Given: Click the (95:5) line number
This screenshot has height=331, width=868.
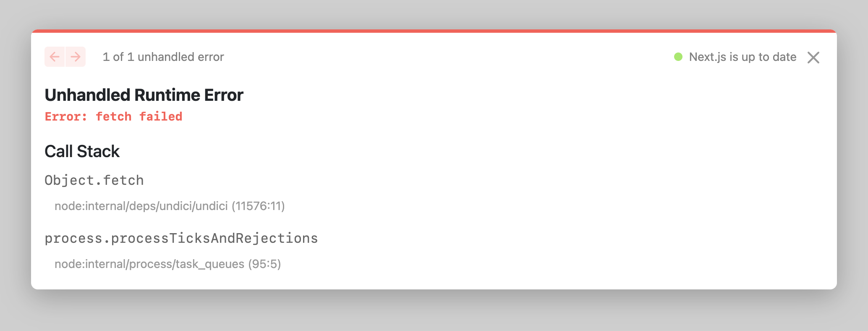Looking at the screenshot, I should coord(264,264).
